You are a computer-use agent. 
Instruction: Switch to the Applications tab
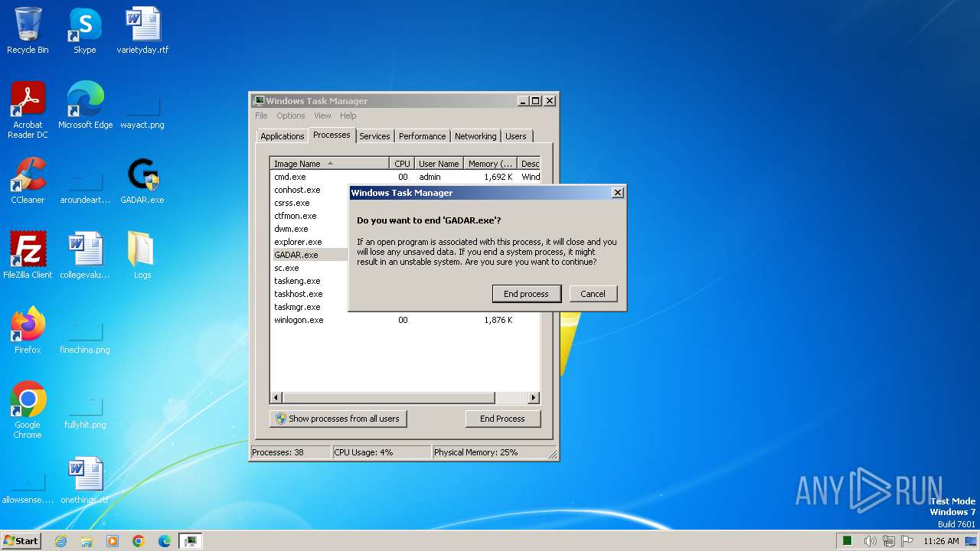coord(282,136)
